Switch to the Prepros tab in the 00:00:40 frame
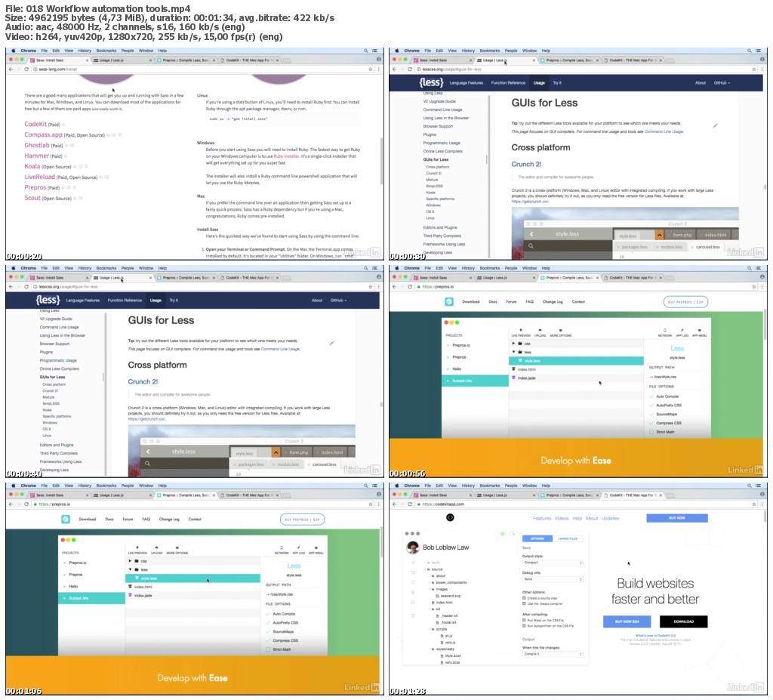 (x=186, y=277)
